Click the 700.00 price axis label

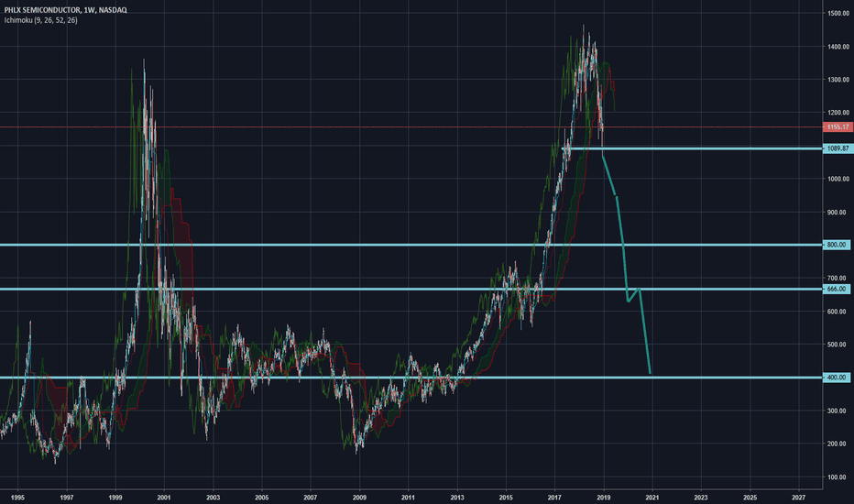tap(837, 278)
